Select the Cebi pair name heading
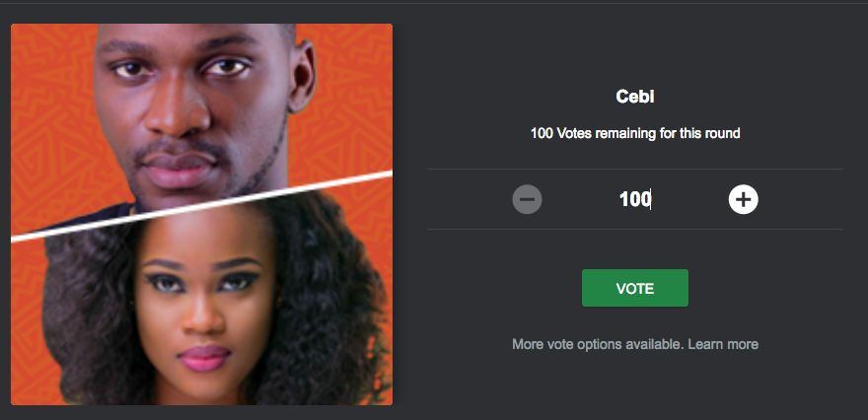Screen dimensions: 868x420 (x=635, y=97)
